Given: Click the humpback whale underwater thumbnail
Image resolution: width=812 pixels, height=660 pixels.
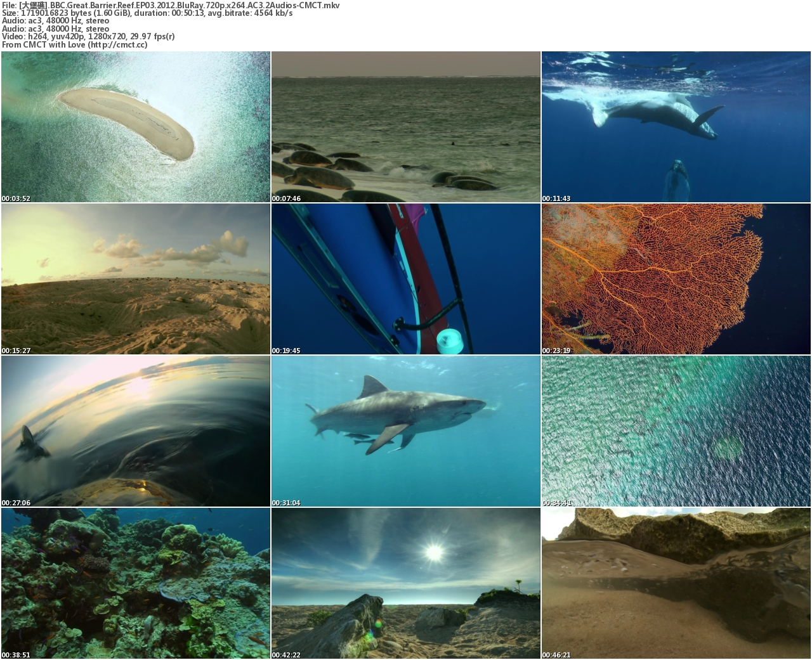Looking at the screenshot, I should [676, 127].
